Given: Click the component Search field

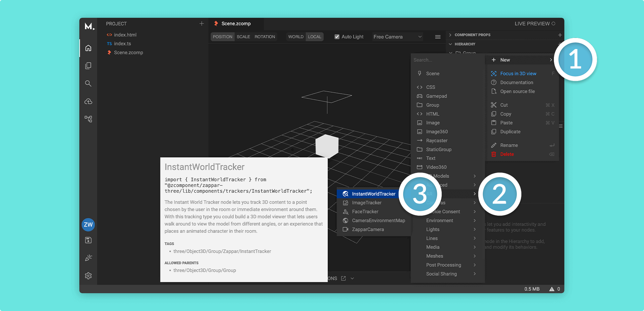Looking at the screenshot, I should tap(447, 60).
